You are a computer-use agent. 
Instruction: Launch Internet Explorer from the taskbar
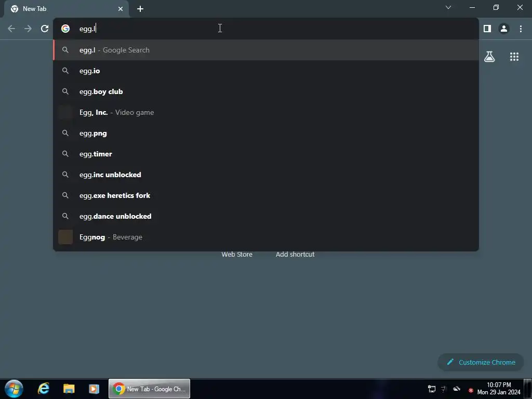[44, 389]
